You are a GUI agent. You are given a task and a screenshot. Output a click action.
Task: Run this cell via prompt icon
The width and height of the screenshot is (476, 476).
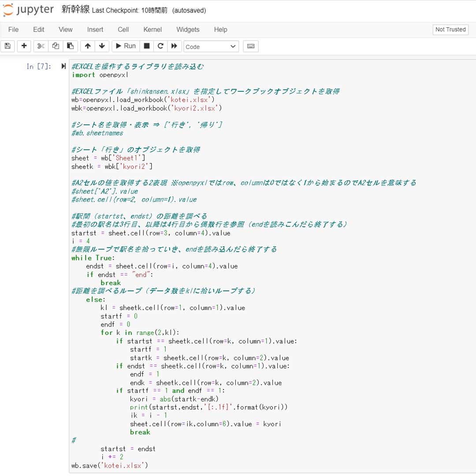click(x=63, y=66)
